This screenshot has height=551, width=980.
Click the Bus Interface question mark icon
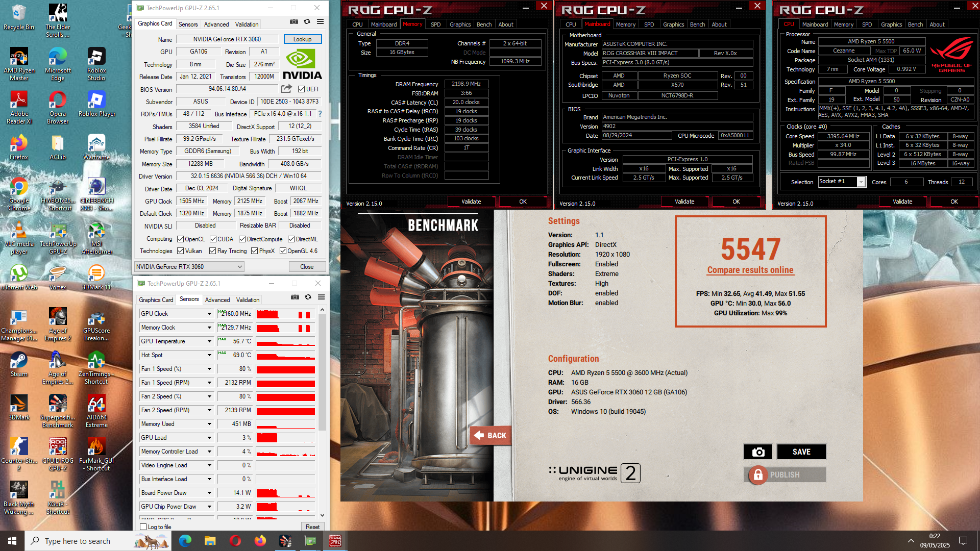pyautogui.click(x=320, y=114)
